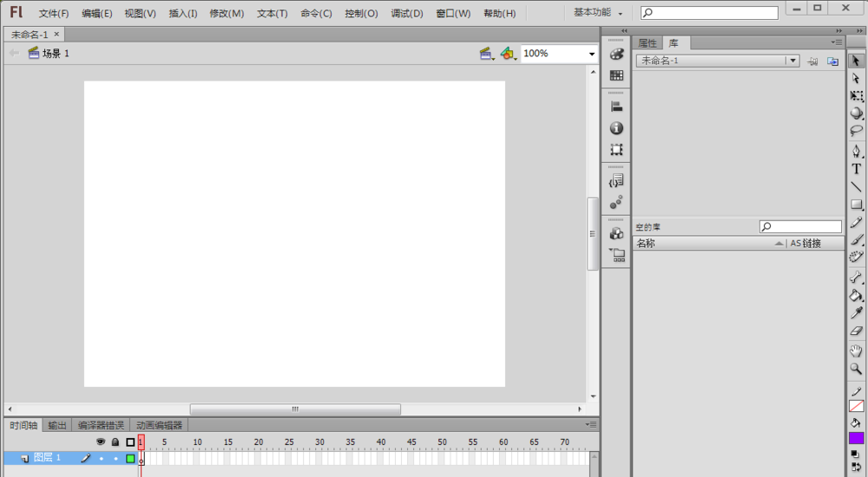The width and height of the screenshot is (868, 477).
Task: Open the 未命名-1 library document dropdown
Action: pos(792,61)
